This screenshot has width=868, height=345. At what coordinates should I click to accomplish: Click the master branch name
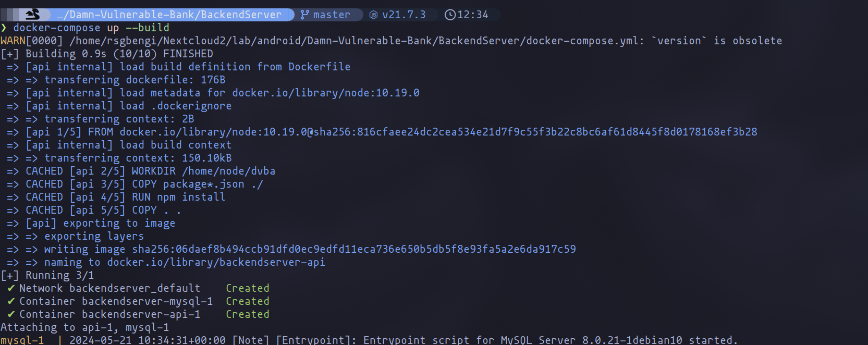click(x=332, y=15)
